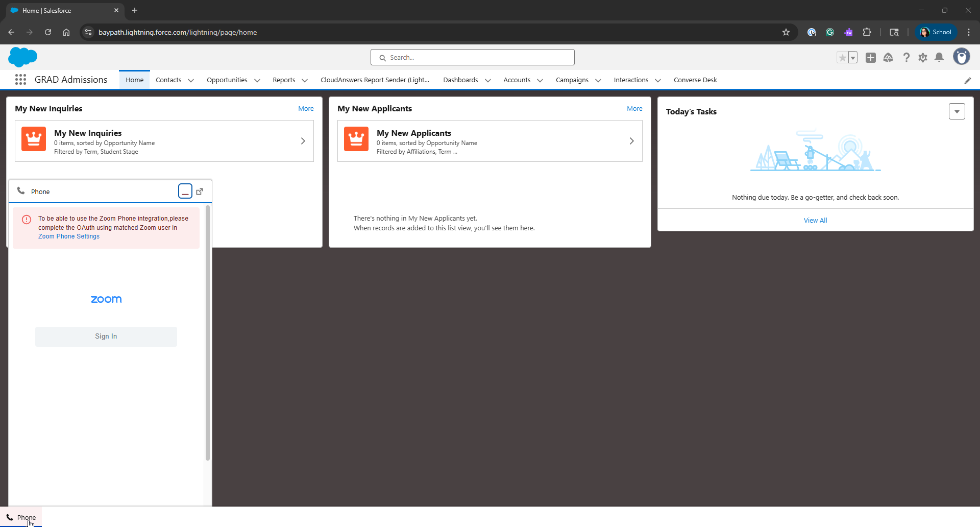Open the Zoom Phone Settings link
Image resolution: width=980 pixels, height=527 pixels.
coord(69,236)
